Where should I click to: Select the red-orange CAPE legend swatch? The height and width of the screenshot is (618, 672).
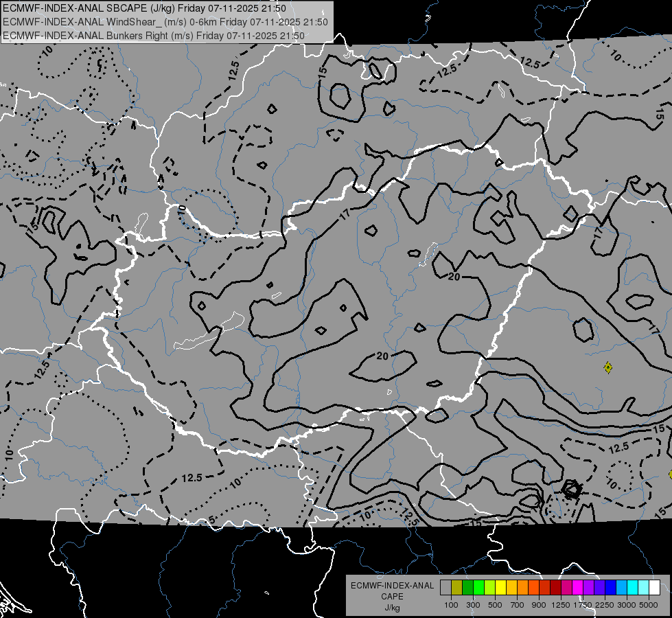[x=533, y=588]
